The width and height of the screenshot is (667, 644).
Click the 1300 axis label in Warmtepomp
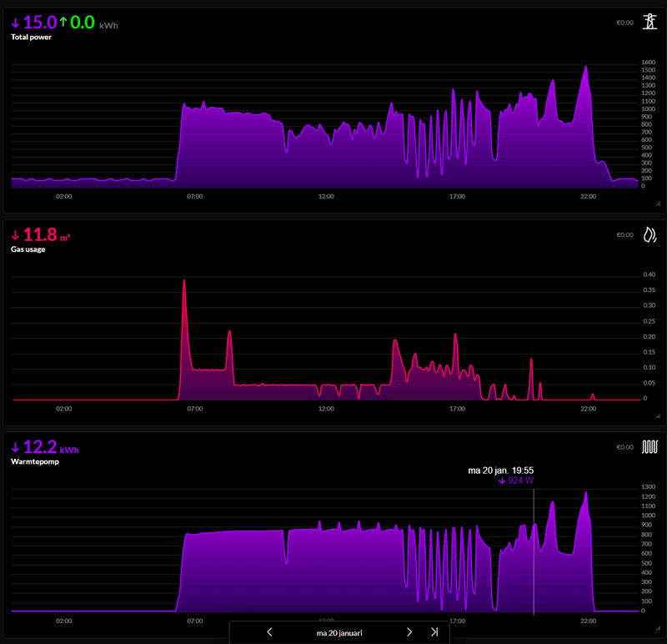point(649,487)
